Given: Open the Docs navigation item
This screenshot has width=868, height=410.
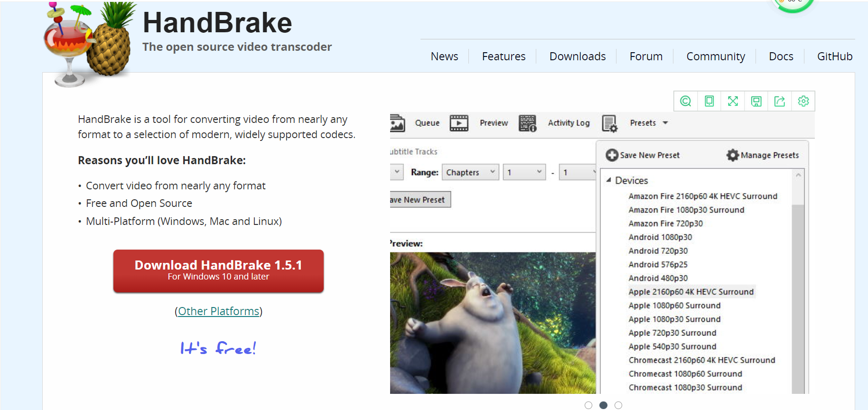Looking at the screenshot, I should pyautogui.click(x=781, y=56).
